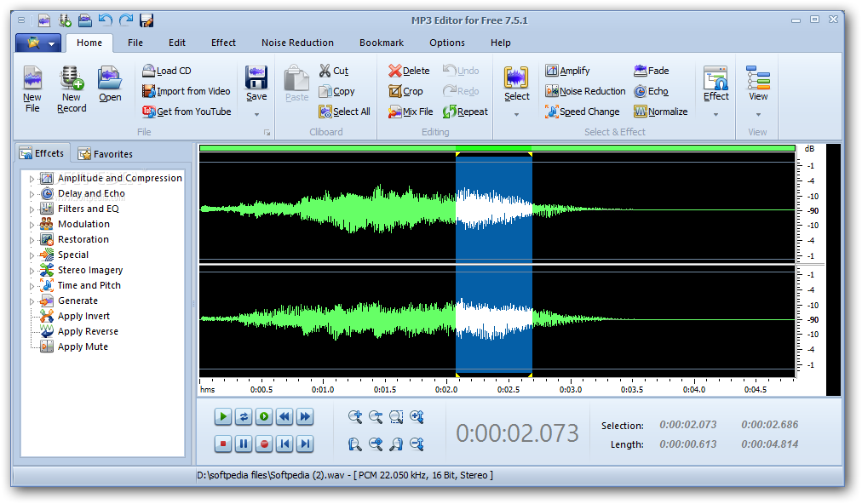Viewport: 862px width, 504px height.
Task: Select Apply Mute in effects tree
Action: point(83,346)
